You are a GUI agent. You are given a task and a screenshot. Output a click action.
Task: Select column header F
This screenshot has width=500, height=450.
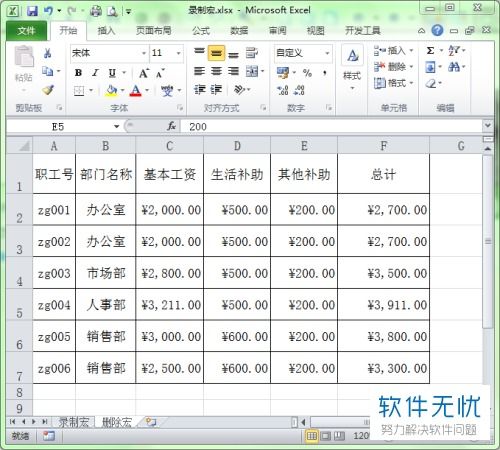384,146
